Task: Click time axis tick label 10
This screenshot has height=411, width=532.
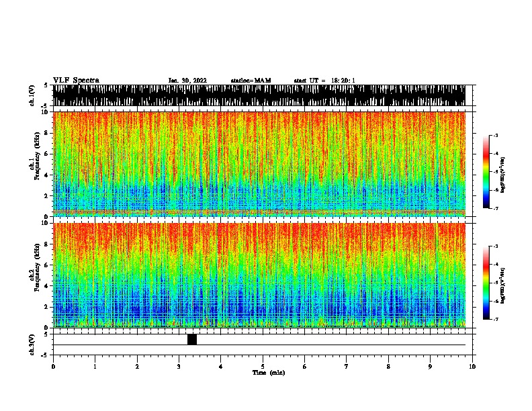Action: [472, 367]
